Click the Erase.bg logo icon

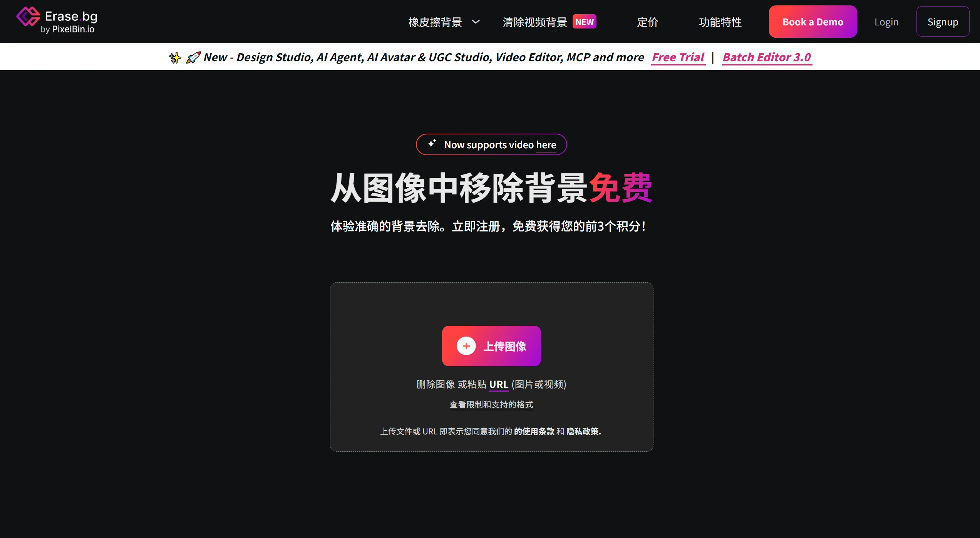click(x=28, y=16)
